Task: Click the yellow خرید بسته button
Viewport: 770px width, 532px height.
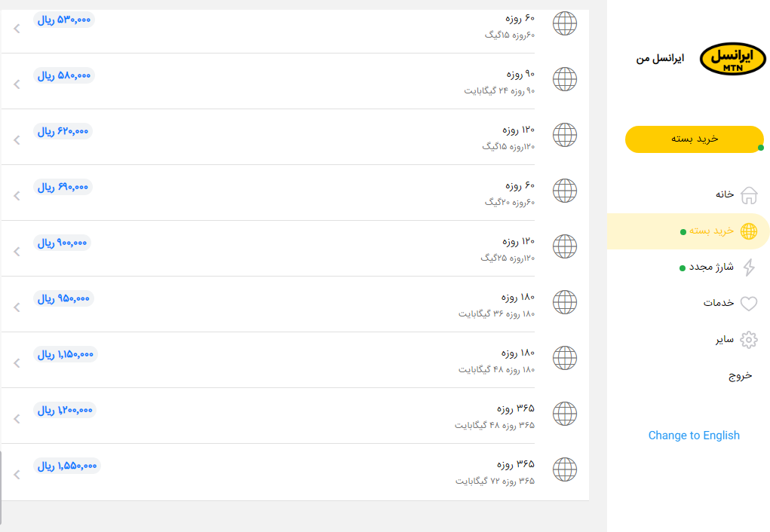Action: (x=695, y=139)
